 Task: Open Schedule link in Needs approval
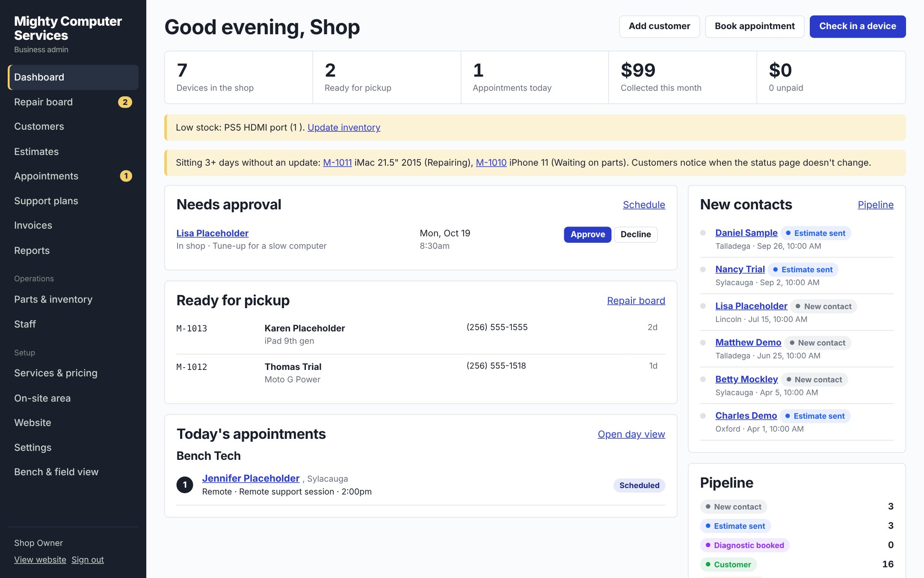pos(644,205)
